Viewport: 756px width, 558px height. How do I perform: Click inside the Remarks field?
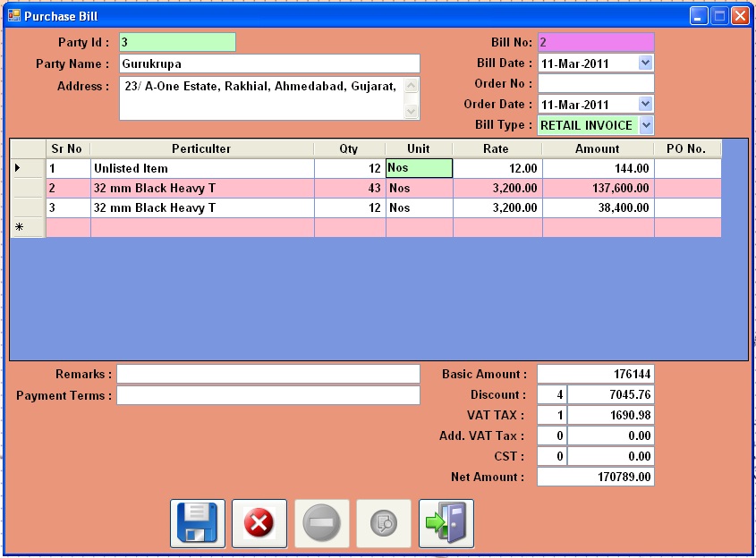[268, 374]
